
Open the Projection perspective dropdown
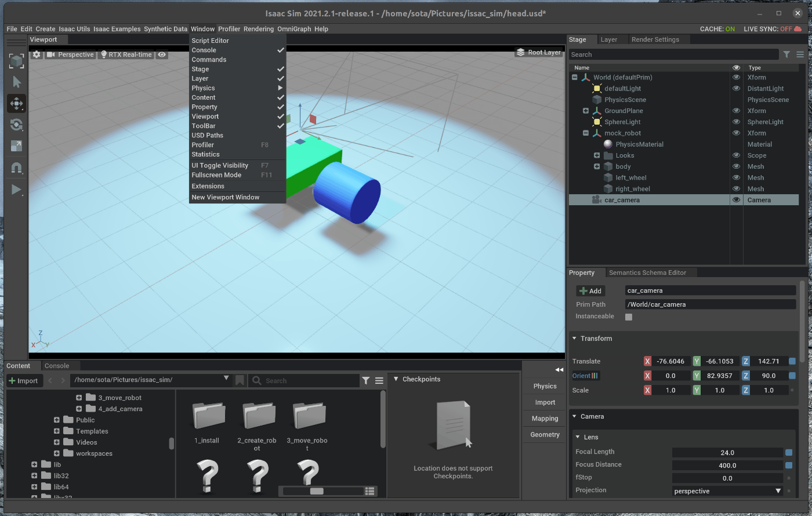click(727, 491)
